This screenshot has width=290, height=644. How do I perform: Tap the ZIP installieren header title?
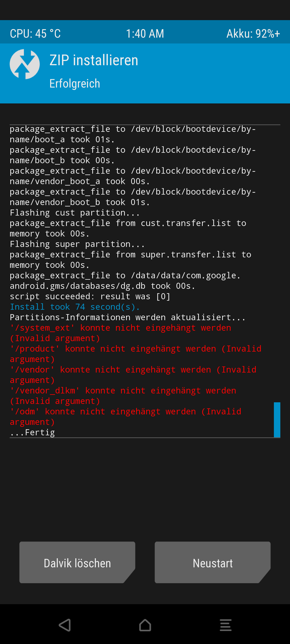tap(94, 60)
